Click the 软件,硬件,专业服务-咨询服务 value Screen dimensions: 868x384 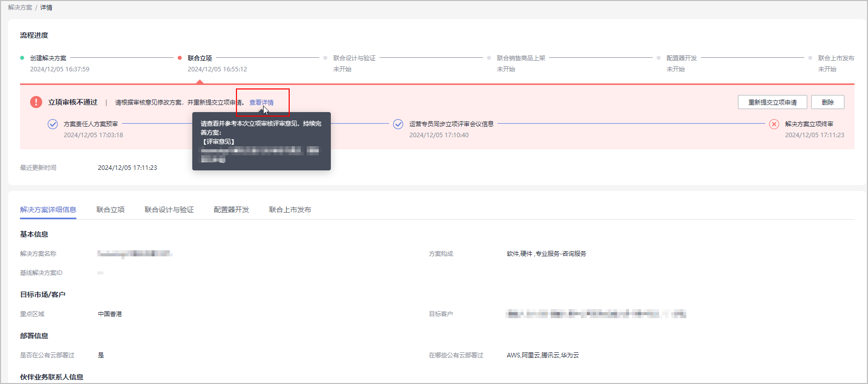click(x=547, y=254)
